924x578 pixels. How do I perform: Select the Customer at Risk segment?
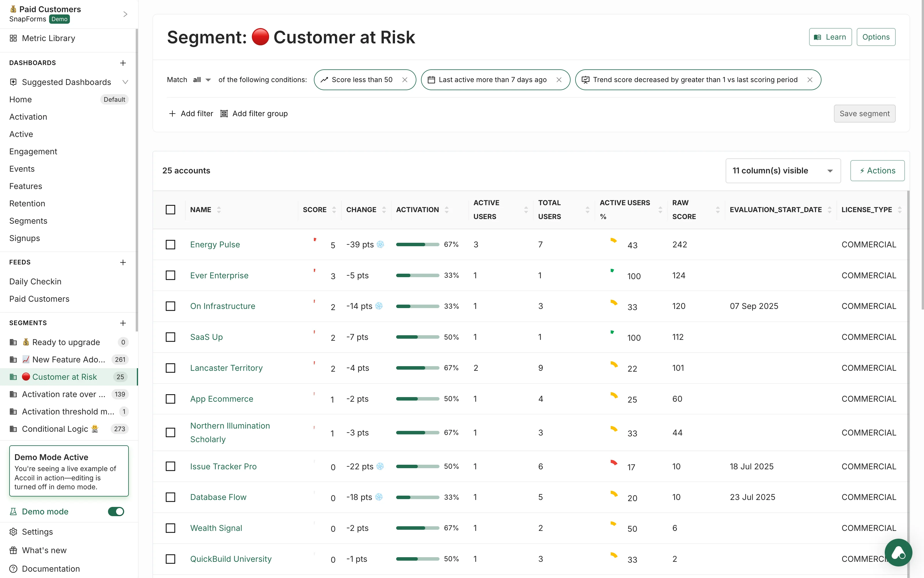(x=69, y=377)
